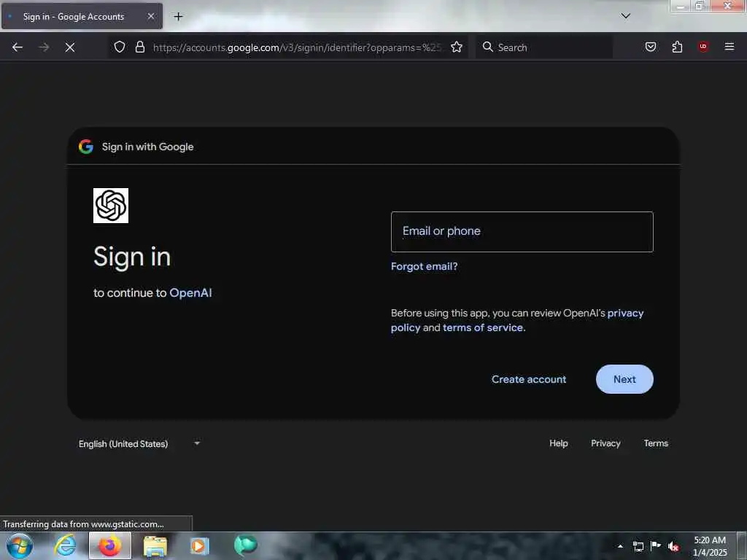Open the Windows Start menu

pos(20,545)
